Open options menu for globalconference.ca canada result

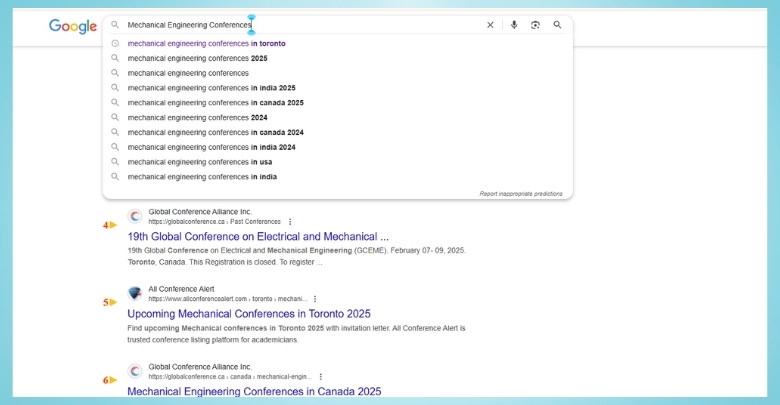(x=321, y=377)
